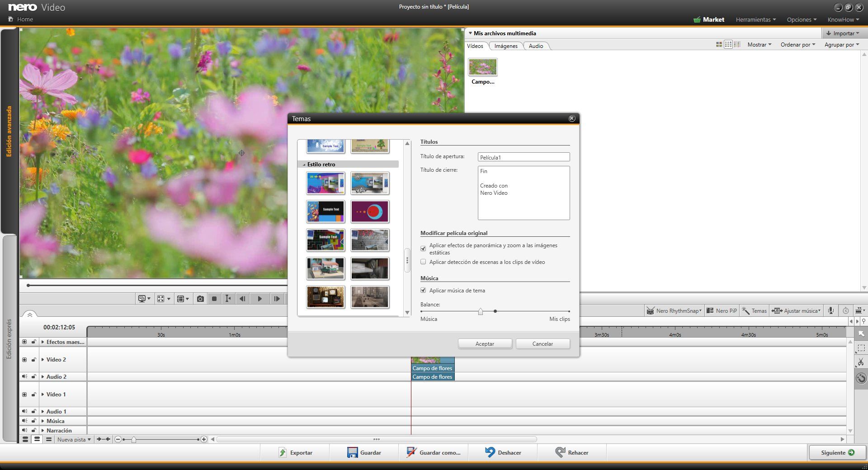Viewport: 868px width, 470px height.
Task: Open the Herramientas menu
Action: click(x=755, y=19)
